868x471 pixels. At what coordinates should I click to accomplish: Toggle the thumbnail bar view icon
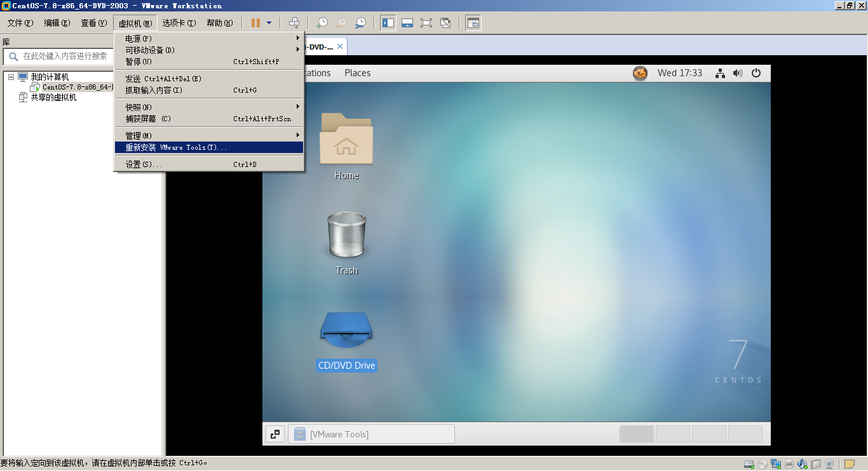click(407, 23)
